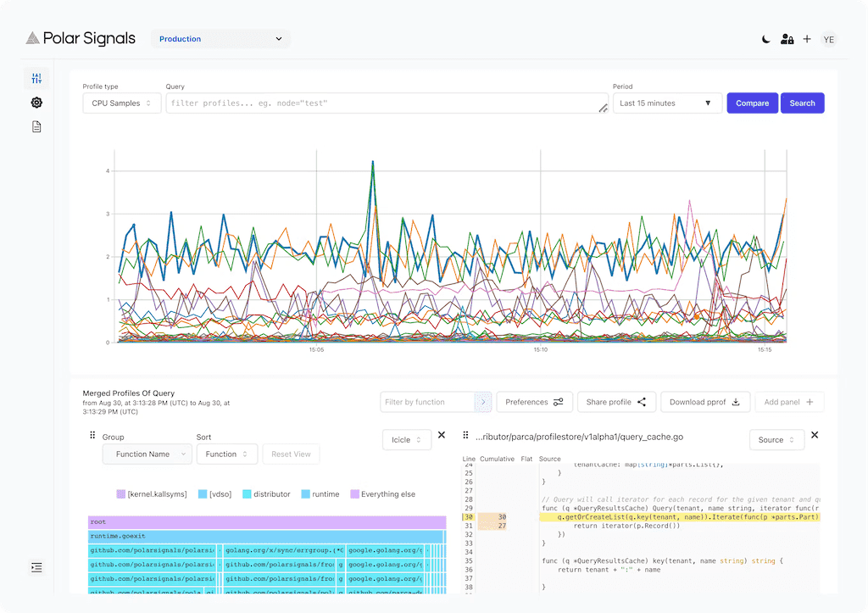Click the Compare button
The width and height of the screenshot is (868, 613).
tap(752, 103)
